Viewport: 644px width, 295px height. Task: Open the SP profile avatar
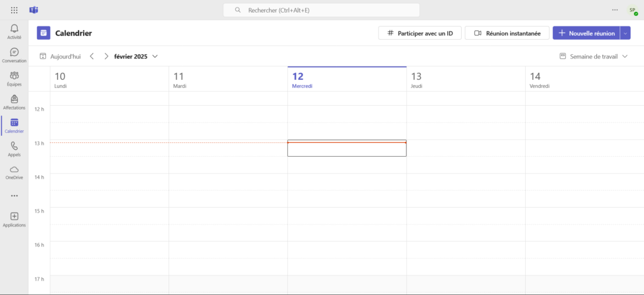coord(633,10)
